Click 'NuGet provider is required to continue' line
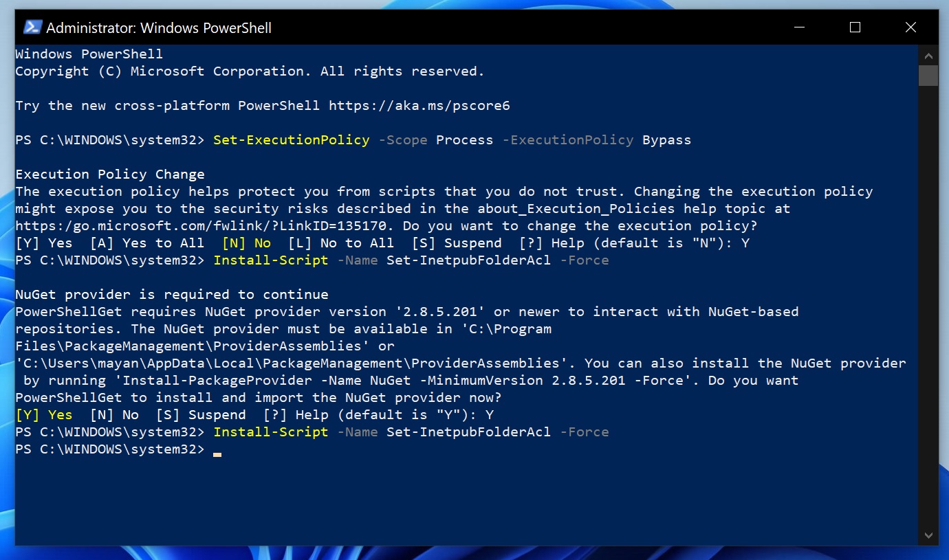Screen dimensions: 949x560 point(172,295)
